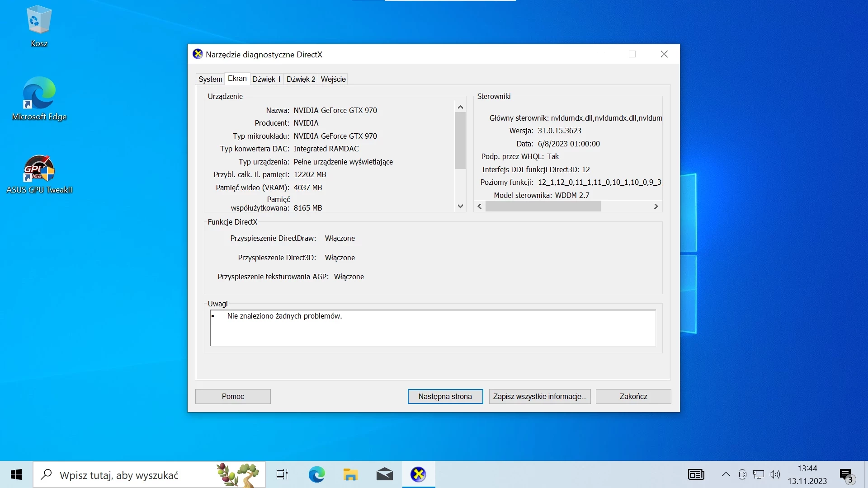Click the total memory value 12202 MB

click(310, 174)
